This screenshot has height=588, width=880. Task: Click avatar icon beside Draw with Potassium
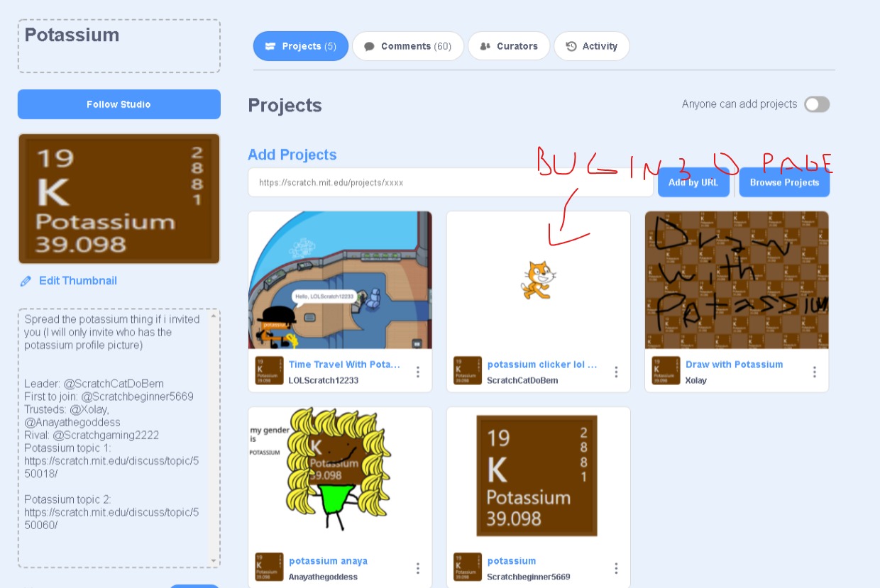point(666,371)
